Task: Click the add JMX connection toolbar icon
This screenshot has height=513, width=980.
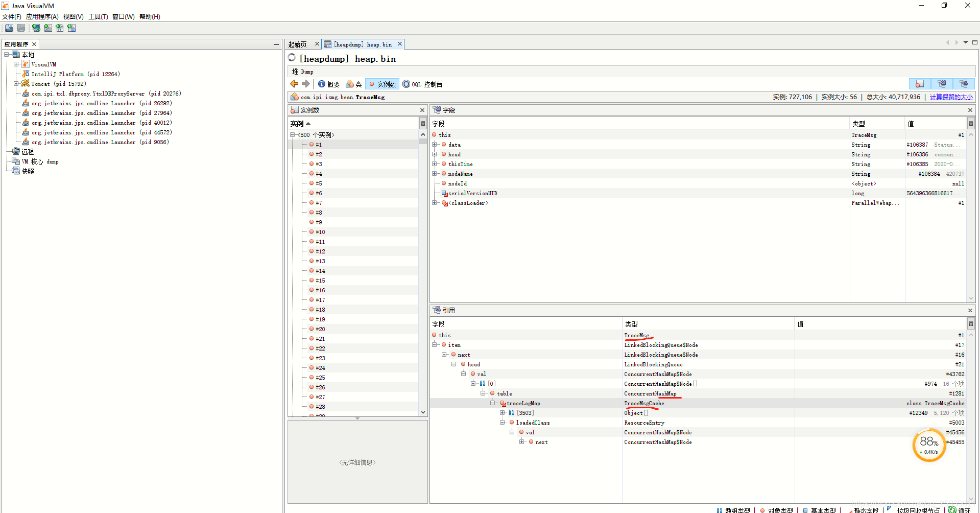Action: click(48, 28)
